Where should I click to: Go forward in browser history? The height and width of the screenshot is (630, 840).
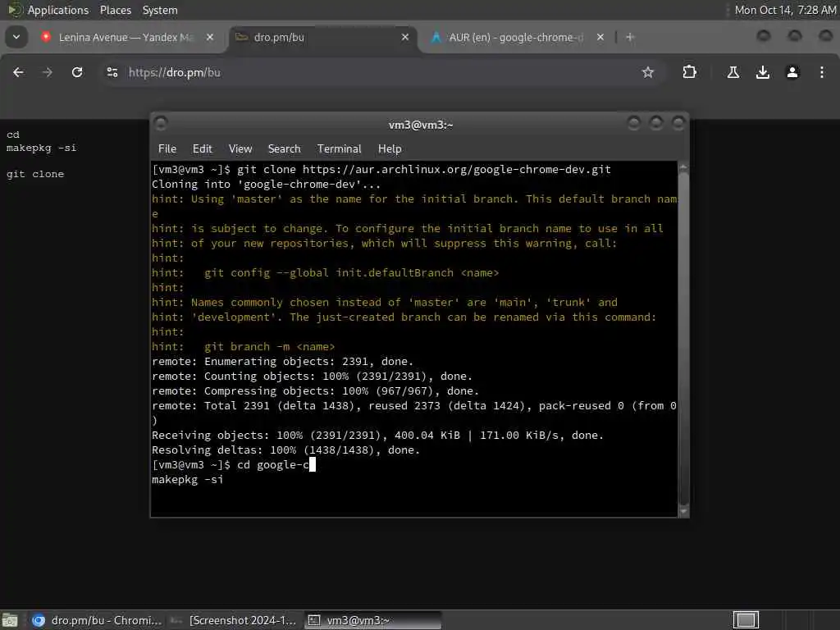pyautogui.click(x=47, y=72)
